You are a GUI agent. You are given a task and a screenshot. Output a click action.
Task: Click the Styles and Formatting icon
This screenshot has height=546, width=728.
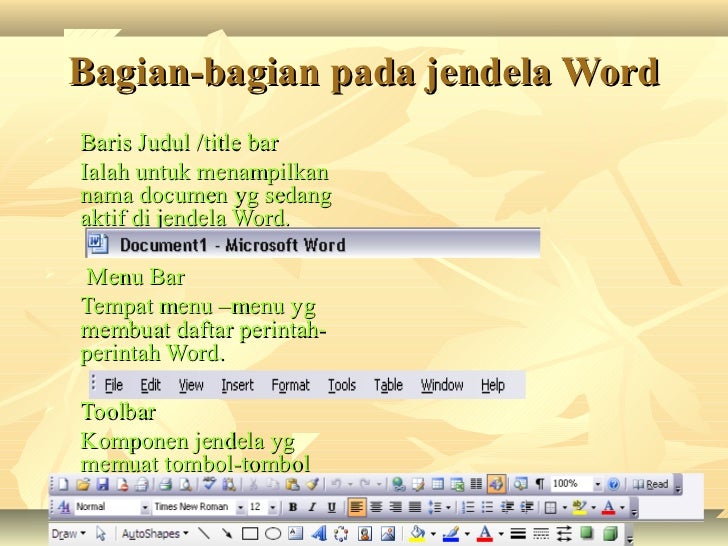pyautogui.click(x=64, y=507)
